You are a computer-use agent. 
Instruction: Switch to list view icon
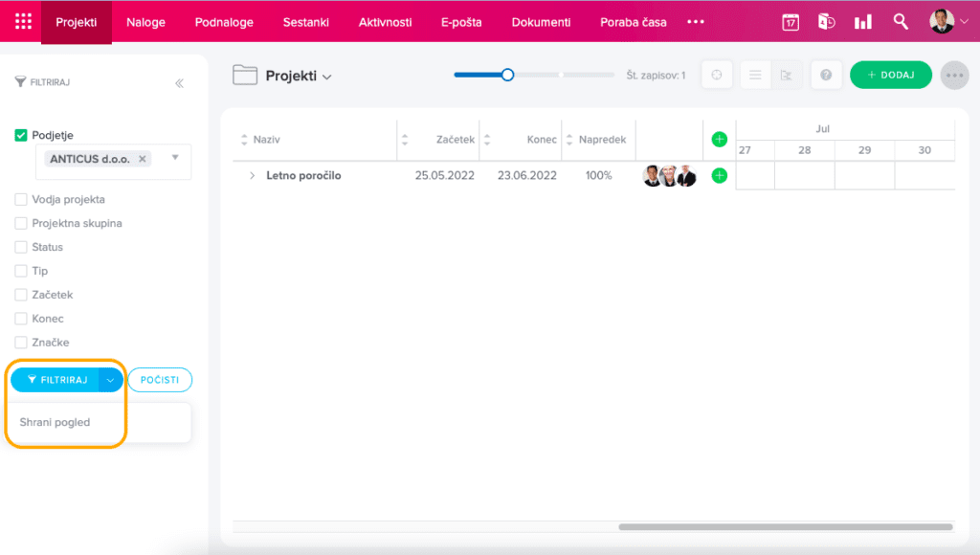(x=755, y=75)
